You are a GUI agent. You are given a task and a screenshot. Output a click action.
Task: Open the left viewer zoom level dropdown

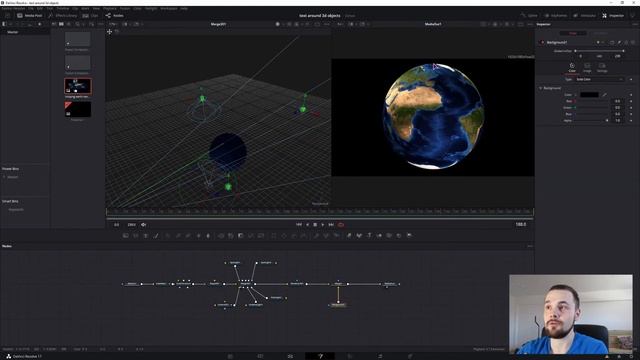pos(113,24)
